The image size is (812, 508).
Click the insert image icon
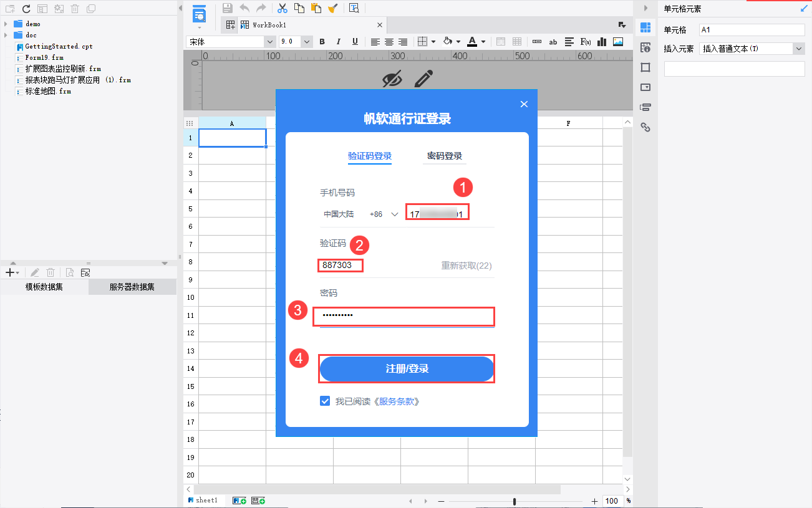tap(618, 42)
